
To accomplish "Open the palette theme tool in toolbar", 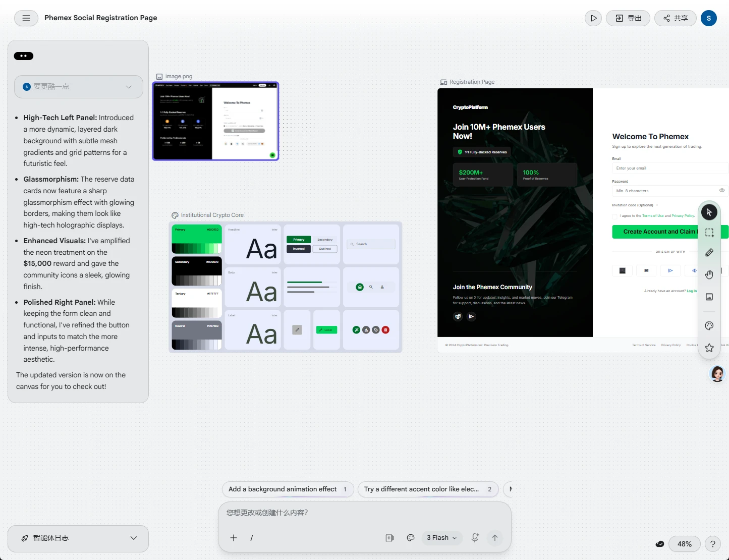I will [709, 326].
